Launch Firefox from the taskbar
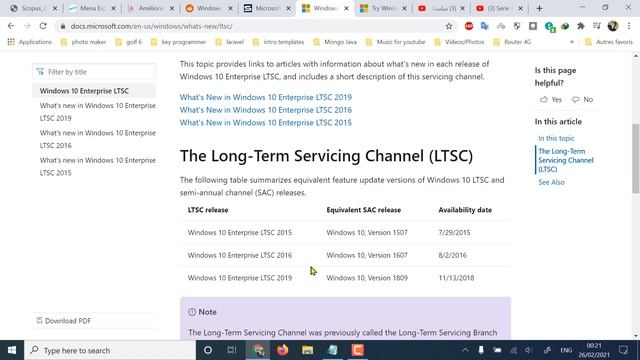This screenshot has width=640, height=360. (x=282, y=350)
